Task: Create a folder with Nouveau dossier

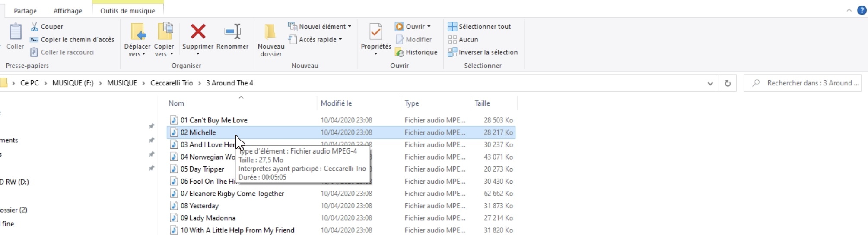Action: pos(271,32)
